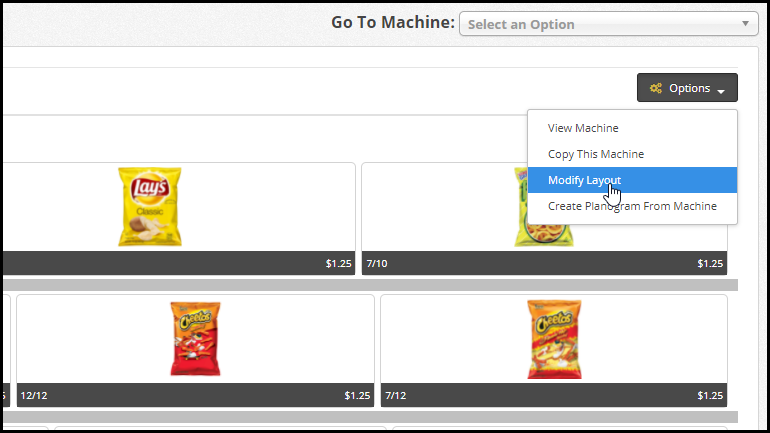The image size is (770, 433).
Task: Click the Flamin' Hot Cheetos bag image
Action: coord(554,339)
